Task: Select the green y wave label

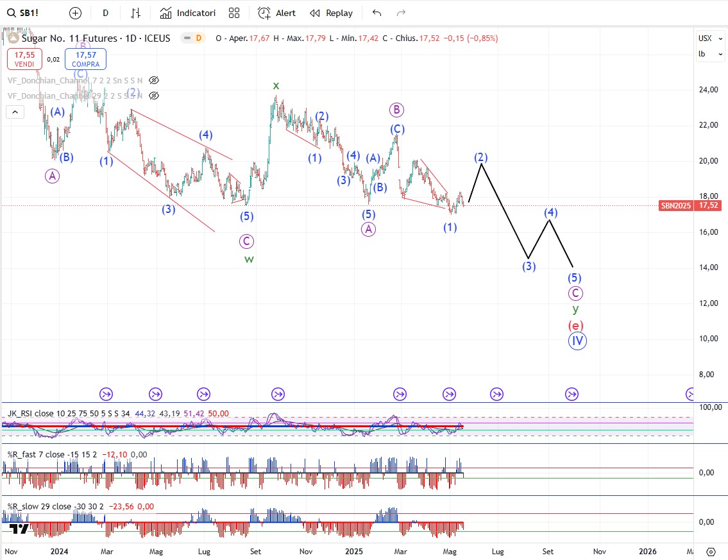Action: pos(576,309)
